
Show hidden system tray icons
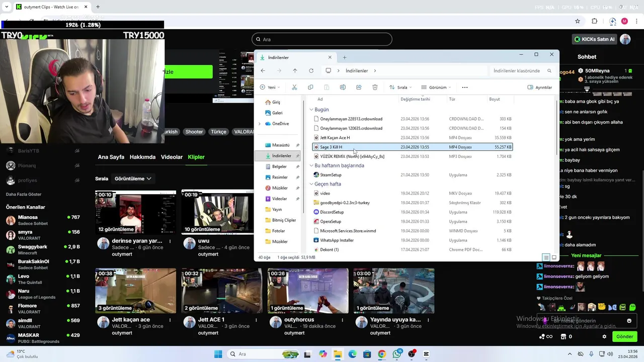(x=571, y=354)
